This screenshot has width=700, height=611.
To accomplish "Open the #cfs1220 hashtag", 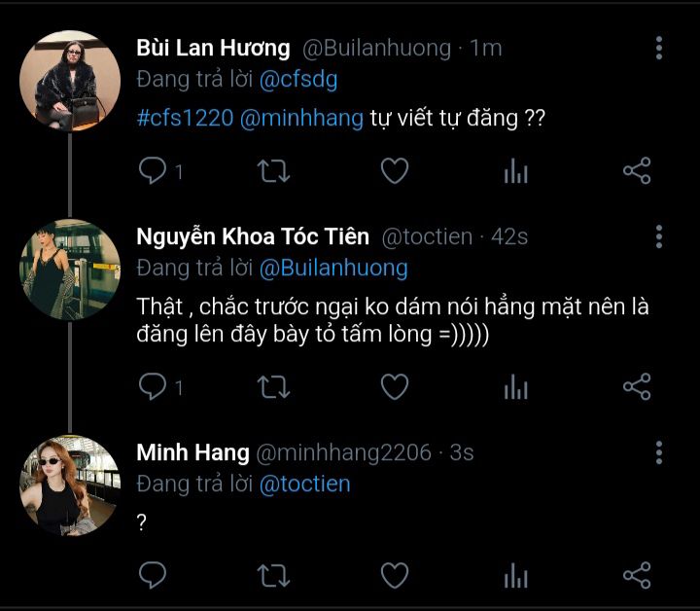I will 186,119.
